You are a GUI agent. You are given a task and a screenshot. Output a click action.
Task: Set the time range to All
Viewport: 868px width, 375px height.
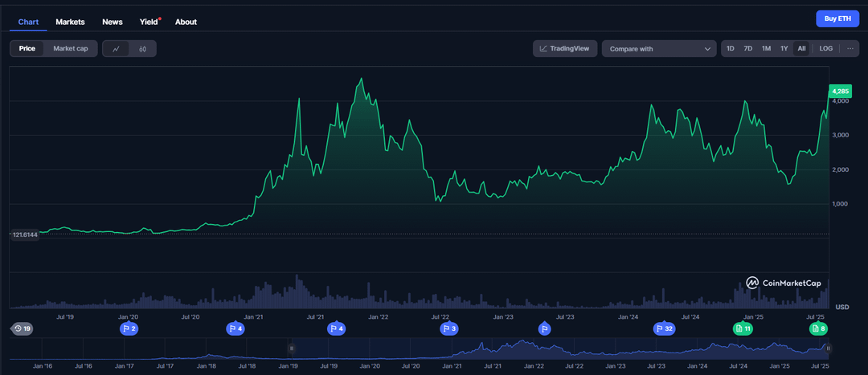(x=801, y=49)
